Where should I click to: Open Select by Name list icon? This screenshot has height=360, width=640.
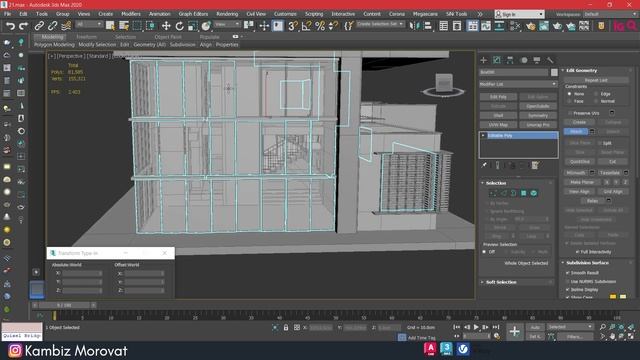[x=124, y=26]
